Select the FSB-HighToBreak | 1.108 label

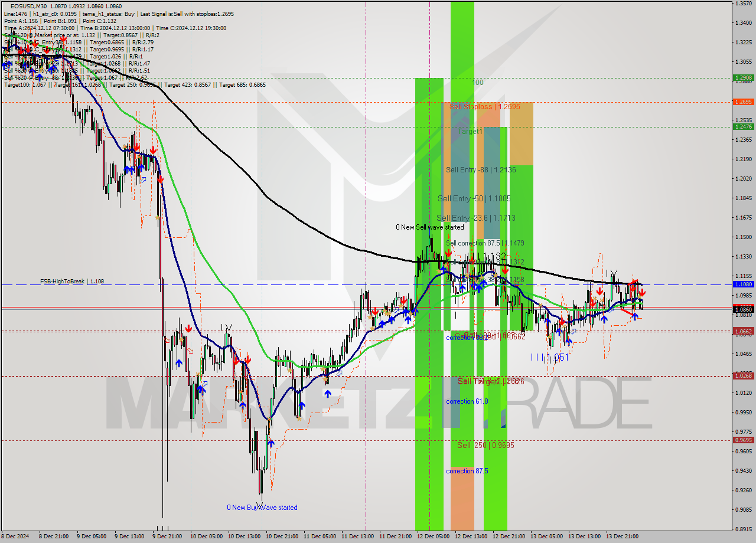pyautogui.click(x=72, y=282)
